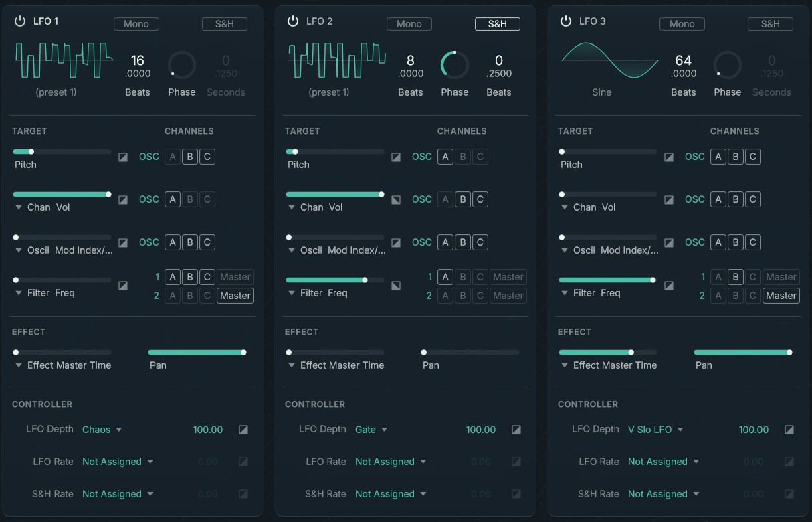Disable S&H on LFO 2
Screen dimensions: 812x522
pos(497,23)
